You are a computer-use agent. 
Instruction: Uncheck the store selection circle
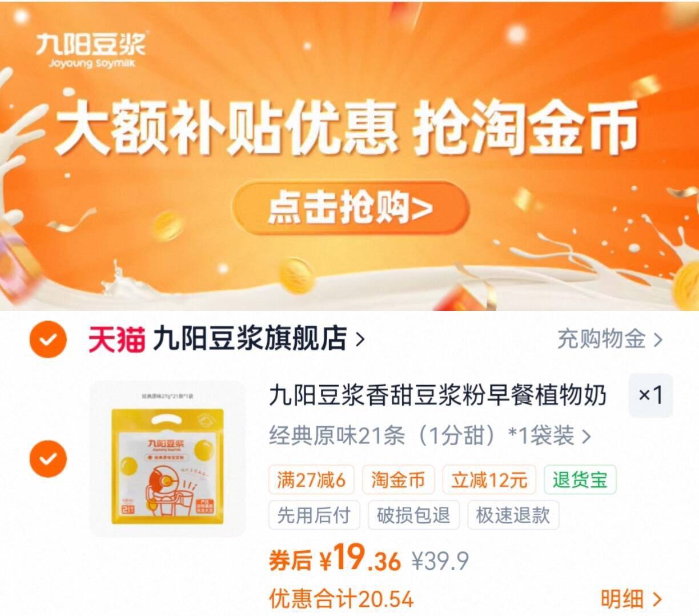pos(48,339)
